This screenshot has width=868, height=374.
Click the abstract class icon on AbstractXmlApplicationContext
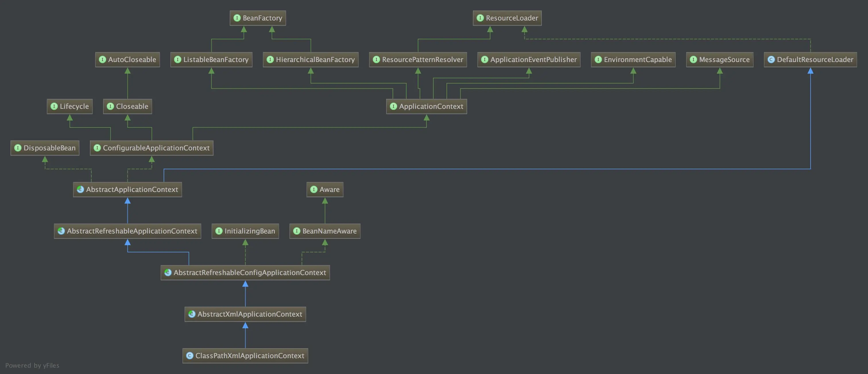tap(192, 314)
